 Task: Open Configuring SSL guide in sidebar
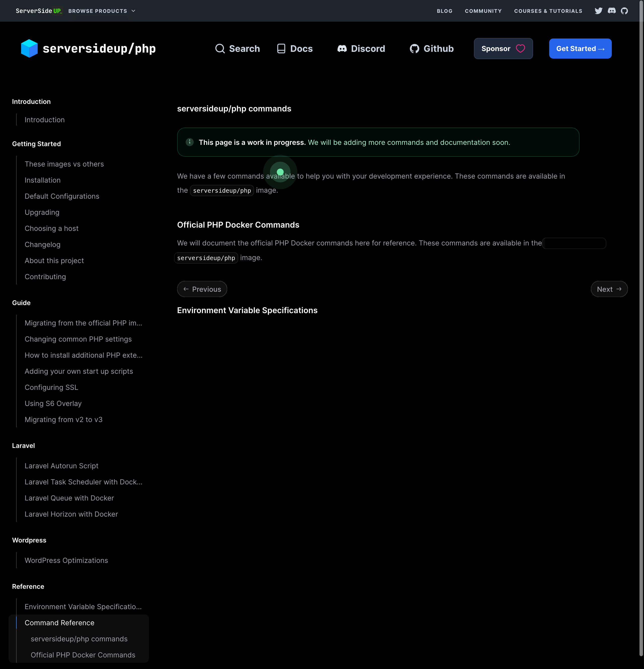(51, 387)
